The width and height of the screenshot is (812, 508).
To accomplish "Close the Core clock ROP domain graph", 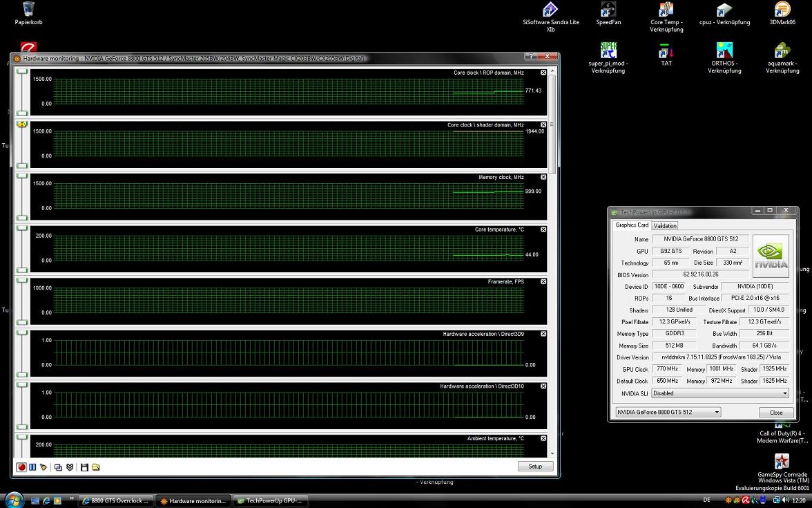I will tap(543, 73).
